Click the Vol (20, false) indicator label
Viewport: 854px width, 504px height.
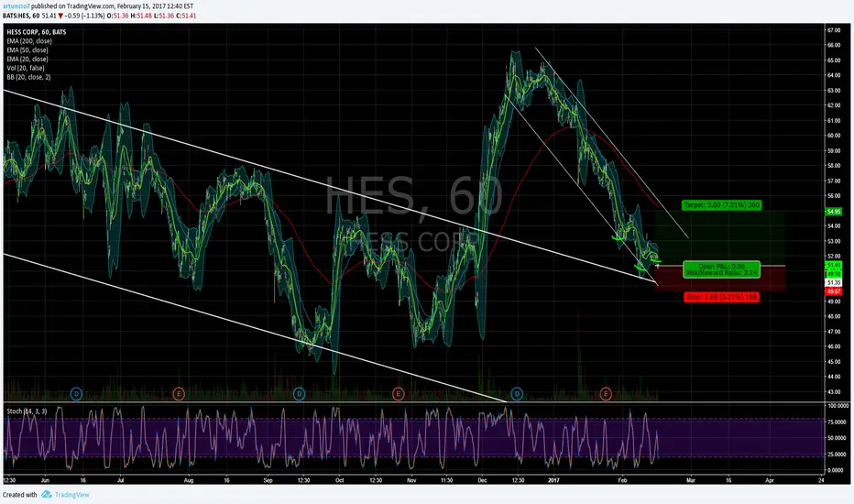26,68
